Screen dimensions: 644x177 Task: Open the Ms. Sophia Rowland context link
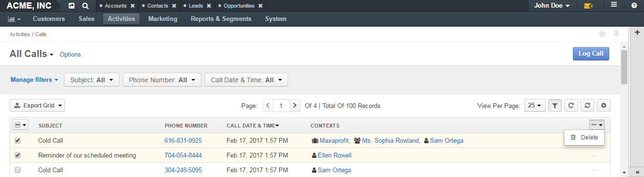[391, 141]
